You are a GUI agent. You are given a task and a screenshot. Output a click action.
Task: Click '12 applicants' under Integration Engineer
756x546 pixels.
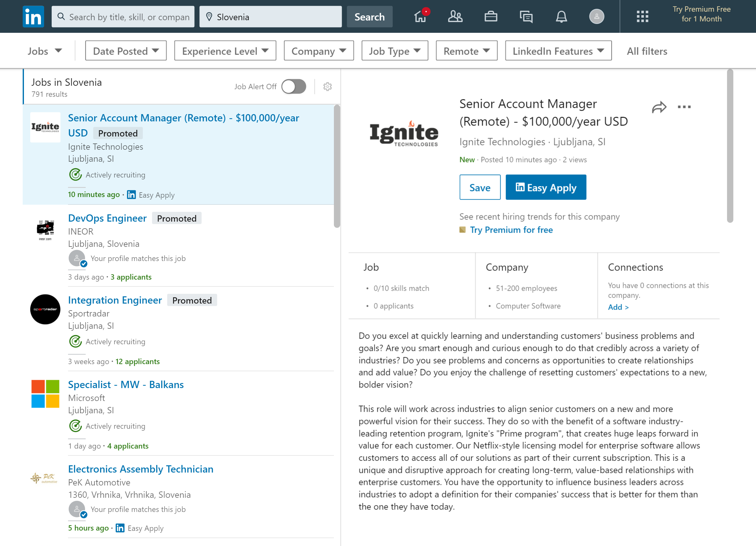pos(138,361)
